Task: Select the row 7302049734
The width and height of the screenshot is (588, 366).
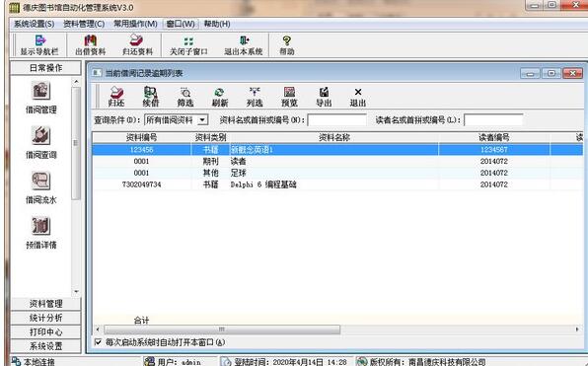Action: pos(337,184)
